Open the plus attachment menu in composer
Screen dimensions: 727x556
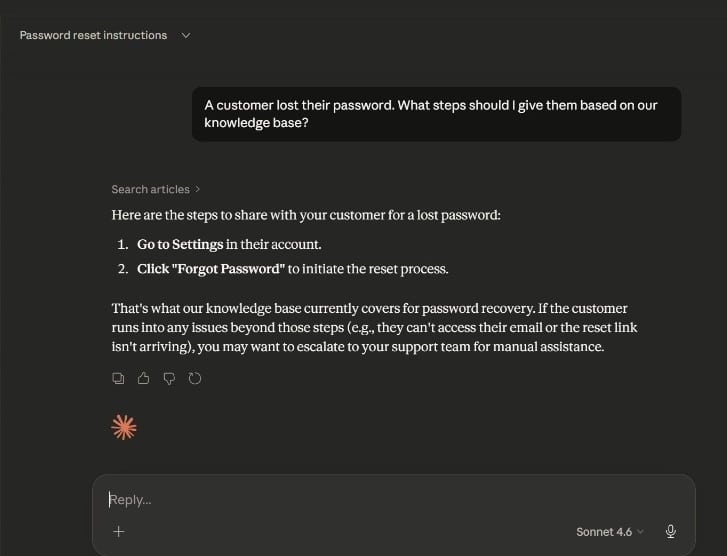coord(118,532)
